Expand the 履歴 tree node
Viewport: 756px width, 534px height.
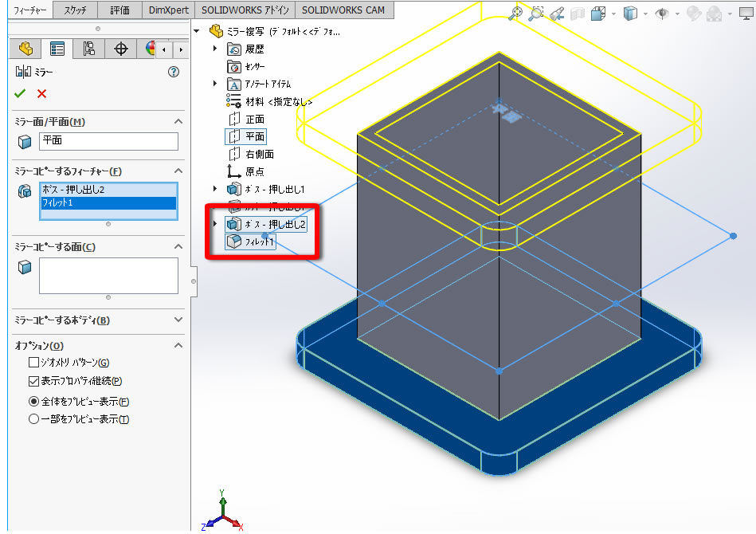click(x=216, y=49)
